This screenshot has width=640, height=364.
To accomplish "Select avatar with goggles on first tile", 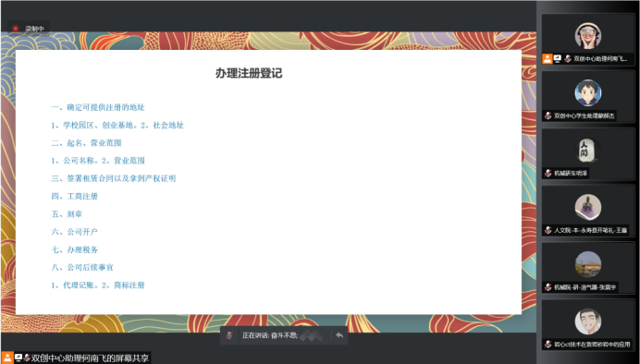I will click(588, 36).
